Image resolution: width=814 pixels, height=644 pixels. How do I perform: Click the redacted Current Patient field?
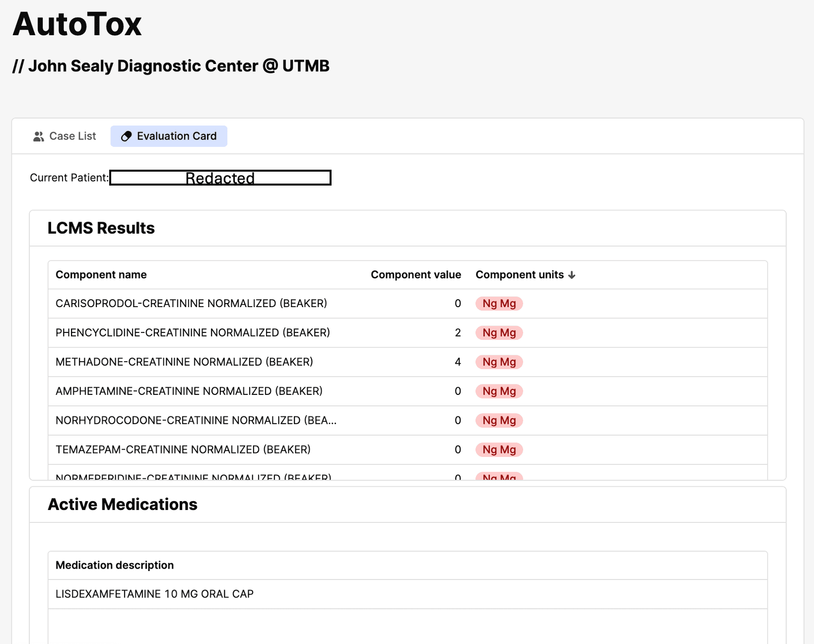click(220, 178)
